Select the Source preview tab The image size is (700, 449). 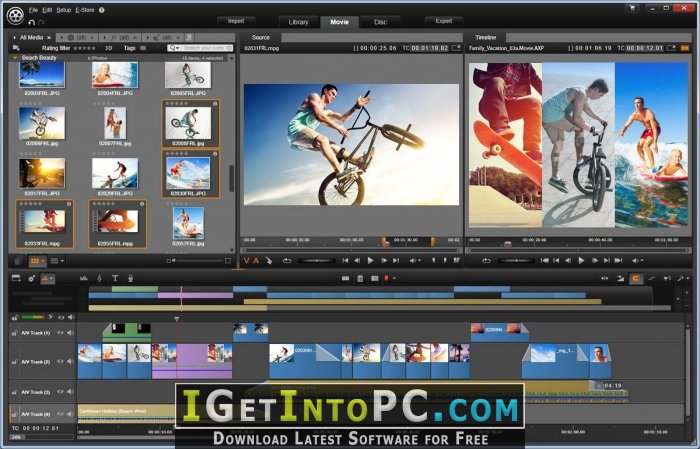tap(261, 37)
